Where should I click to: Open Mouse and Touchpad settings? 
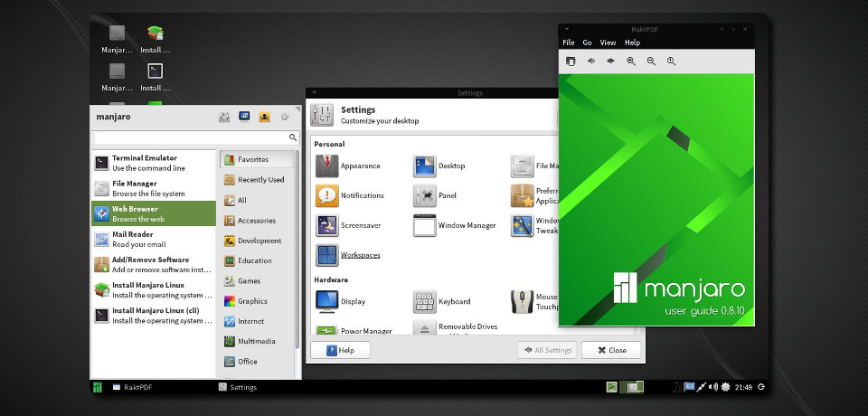534,301
